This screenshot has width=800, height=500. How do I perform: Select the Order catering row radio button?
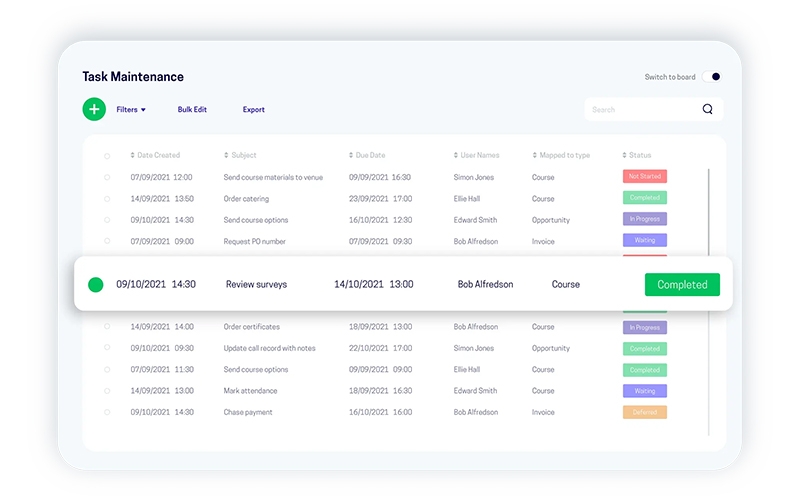tap(107, 199)
